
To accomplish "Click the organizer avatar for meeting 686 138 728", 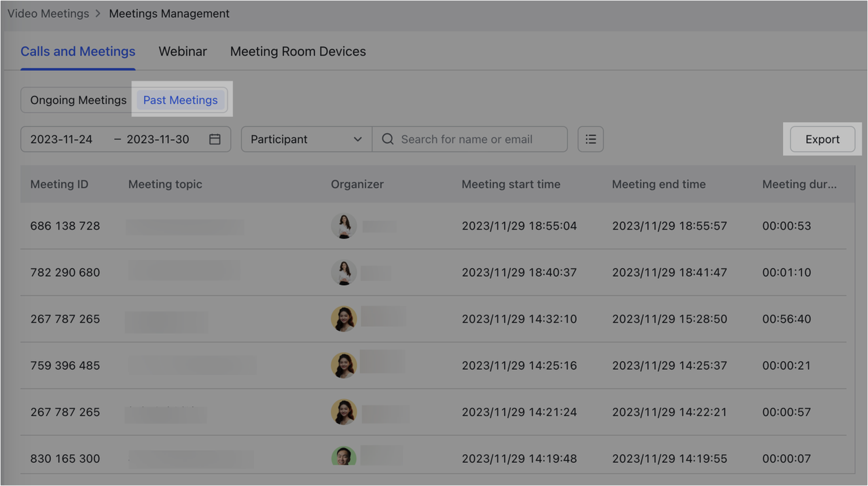I will pos(344,226).
